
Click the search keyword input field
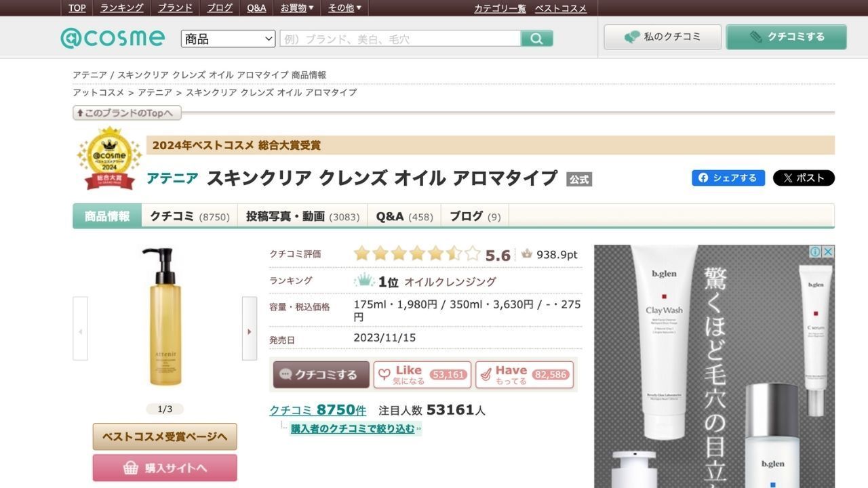tap(400, 39)
